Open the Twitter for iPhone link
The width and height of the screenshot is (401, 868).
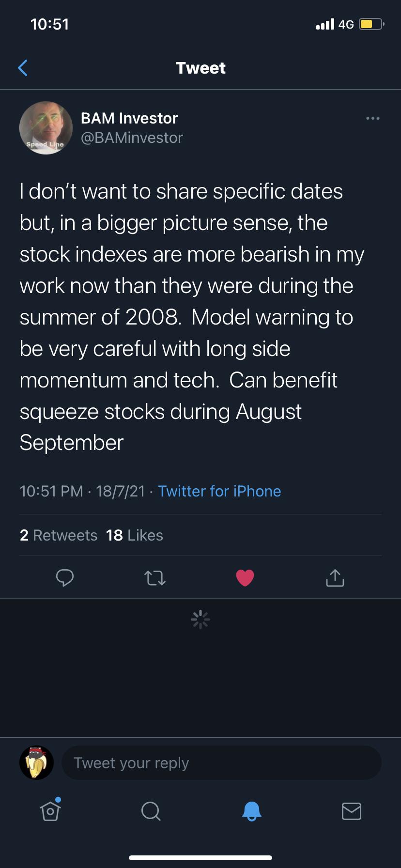coord(219,491)
